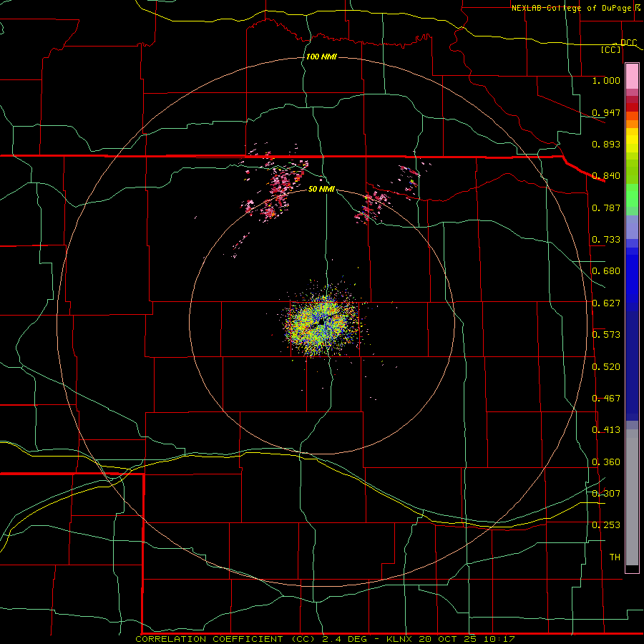Screen dimensions: 644x644
Task: Click the DCC label above the color scale
Action: pyautogui.click(x=628, y=43)
